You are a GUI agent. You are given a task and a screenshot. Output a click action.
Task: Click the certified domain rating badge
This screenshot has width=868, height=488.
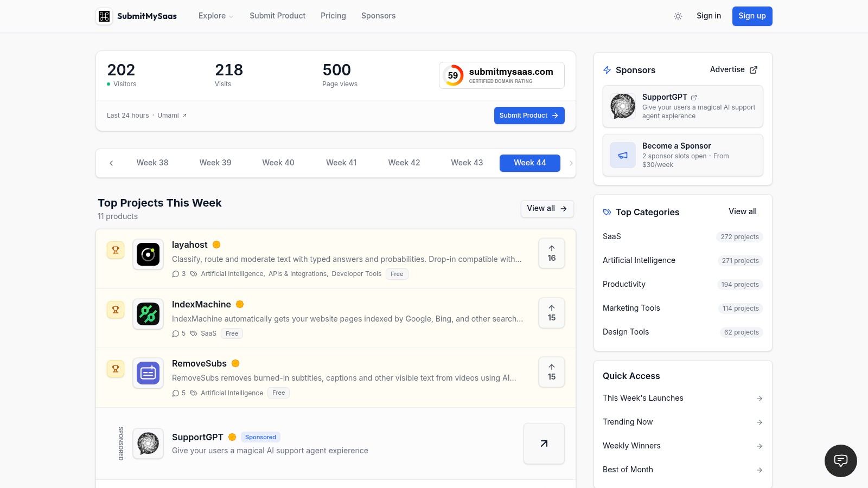pos(502,75)
